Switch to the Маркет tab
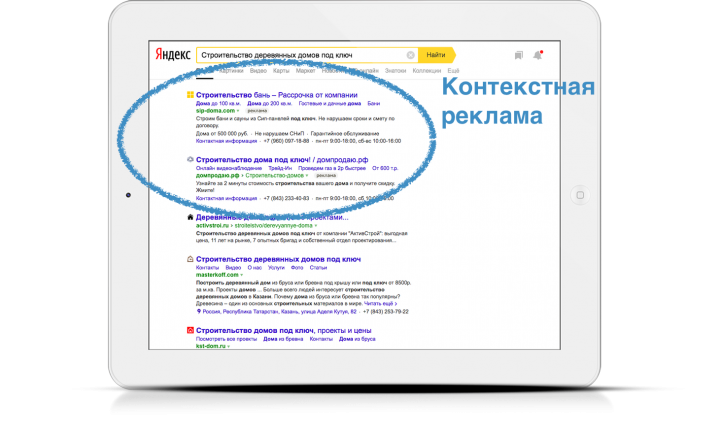This screenshot has width=720, height=428. point(305,71)
